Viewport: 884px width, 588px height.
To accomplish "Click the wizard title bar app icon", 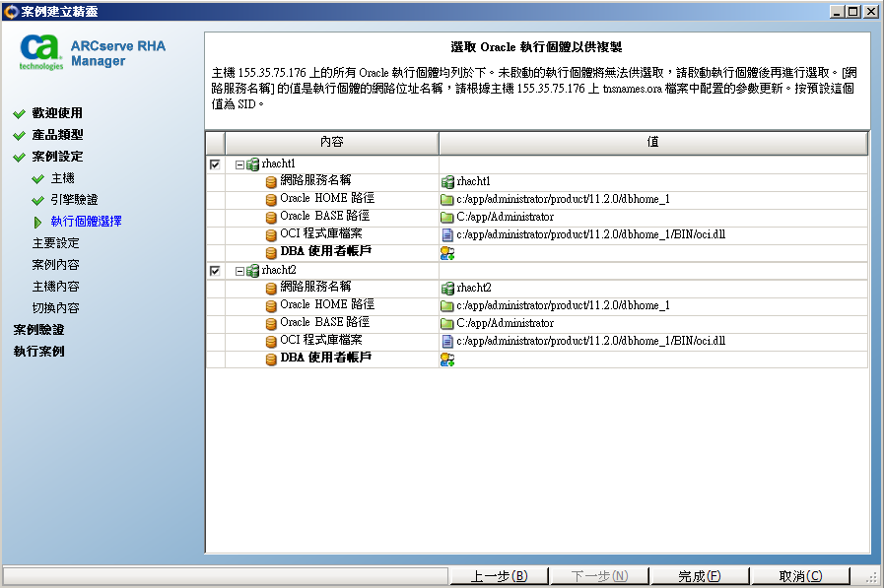I will pyautogui.click(x=11, y=11).
